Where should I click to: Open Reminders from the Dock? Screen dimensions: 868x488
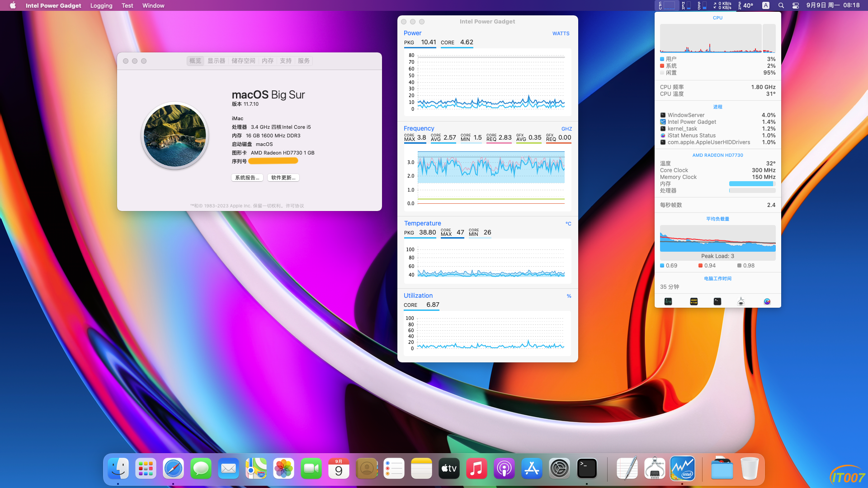[x=394, y=469]
